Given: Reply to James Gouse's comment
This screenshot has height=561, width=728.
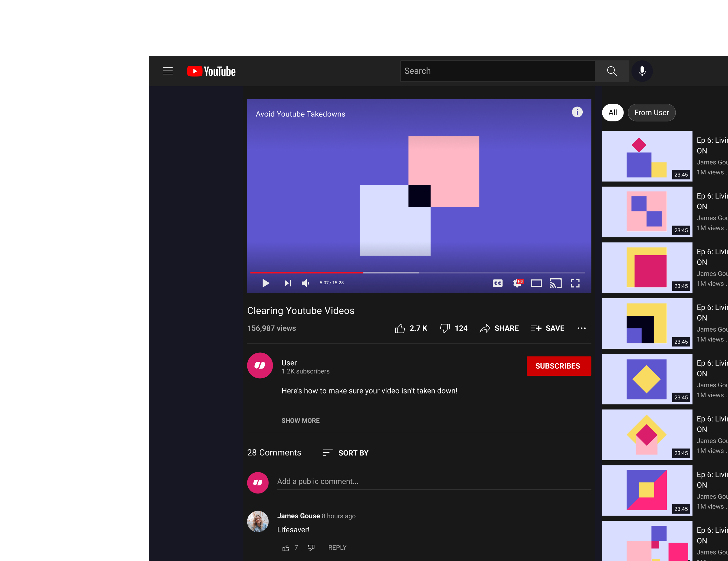Looking at the screenshot, I should click(x=337, y=548).
